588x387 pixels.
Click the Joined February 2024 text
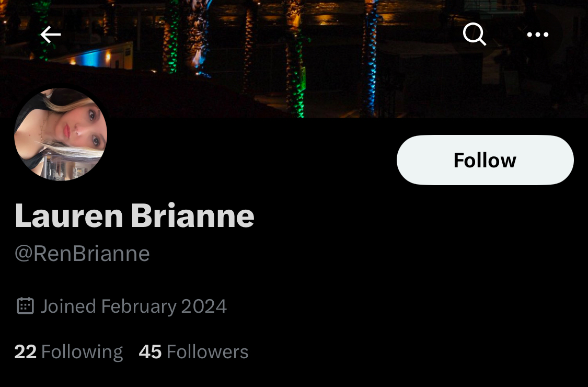click(x=133, y=306)
